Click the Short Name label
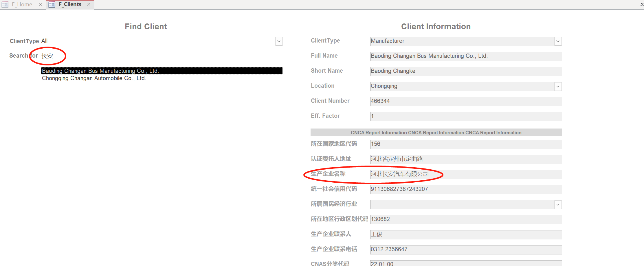The height and width of the screenshot is (266, 644). pyautogui.click(x=327, y=71)
